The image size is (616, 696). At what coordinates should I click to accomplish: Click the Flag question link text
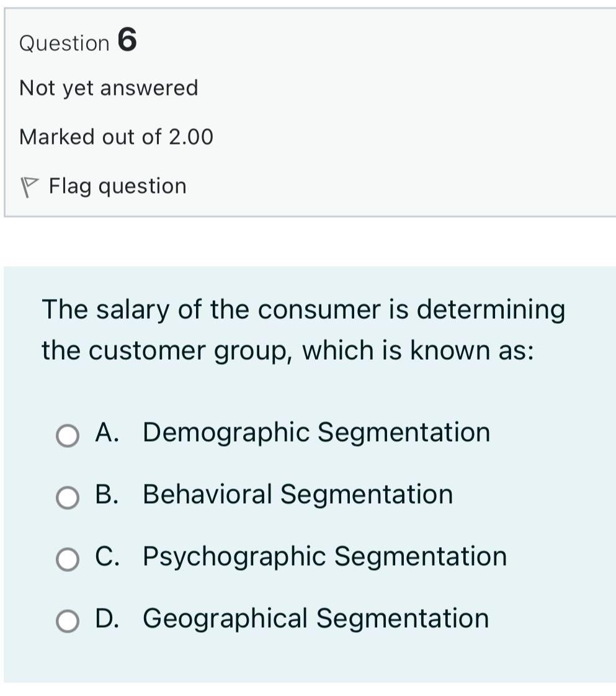point(118,186)
